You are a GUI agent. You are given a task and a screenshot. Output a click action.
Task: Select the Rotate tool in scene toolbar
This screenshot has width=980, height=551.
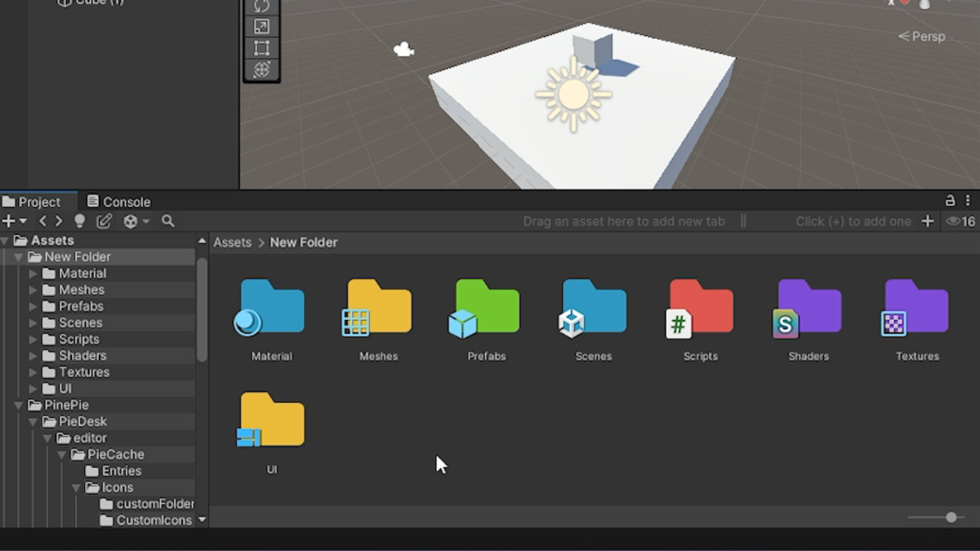261,6
